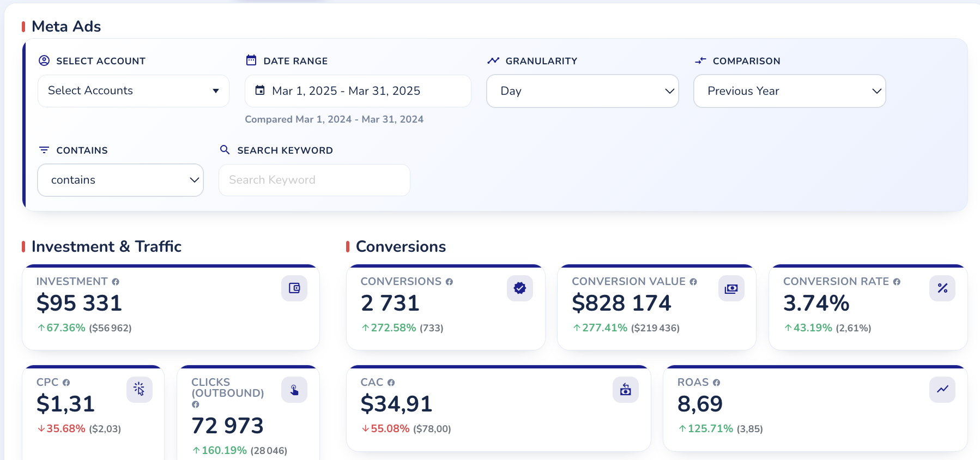Click the Investment & Traffic heading
Viewport: 980px width, 460px height.
click(x=106, y=246)
